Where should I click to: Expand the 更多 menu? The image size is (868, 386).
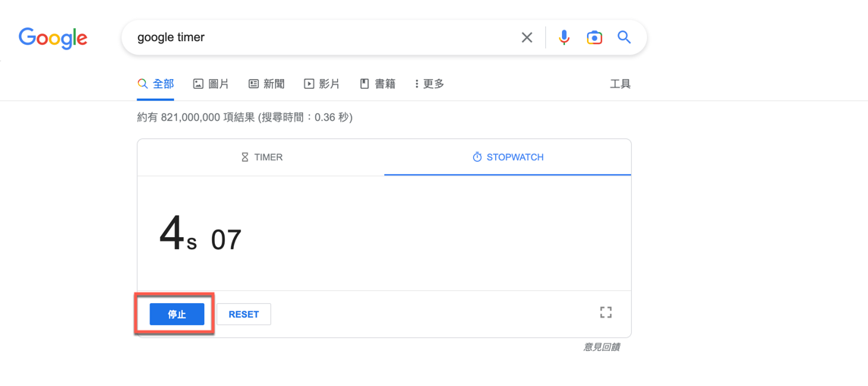pyautogui.click(x=430, y=84)
